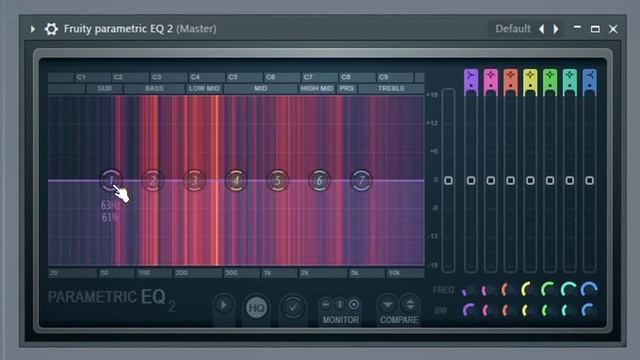Viewport: 640px width, 360px height.
Task: Click the C4 note label
Action: (195, 77)
